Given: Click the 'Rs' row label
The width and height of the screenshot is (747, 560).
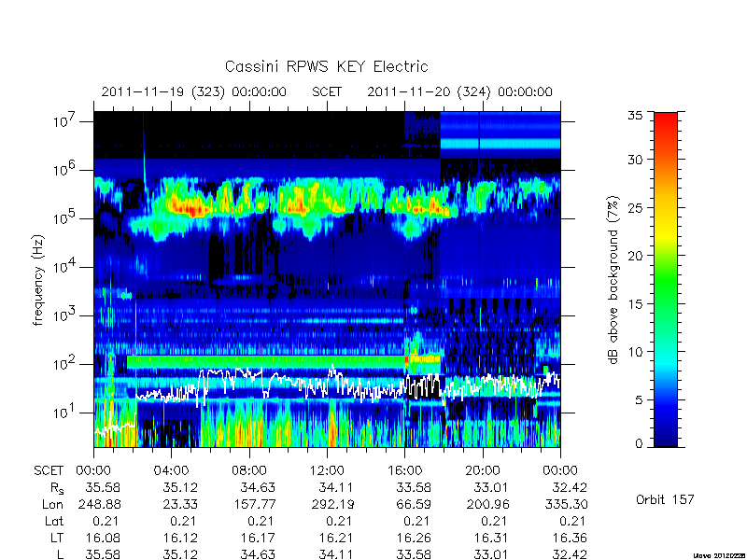Looking at the screenshot, I should [x=56, y=488].
